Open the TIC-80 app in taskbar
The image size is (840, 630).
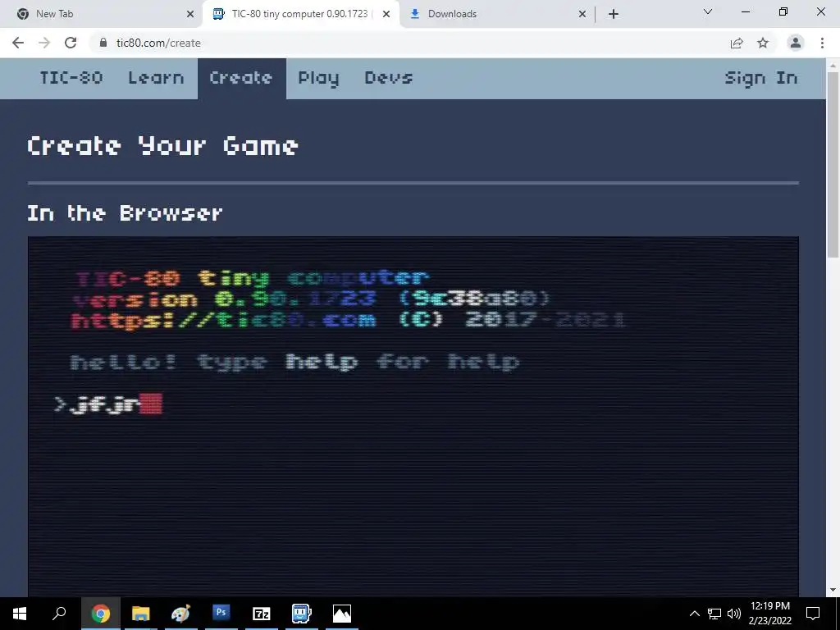[301, 614]
